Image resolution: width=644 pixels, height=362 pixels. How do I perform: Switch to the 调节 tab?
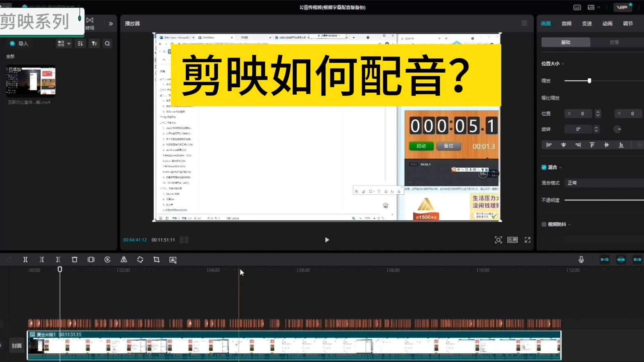tap(628, 24)
